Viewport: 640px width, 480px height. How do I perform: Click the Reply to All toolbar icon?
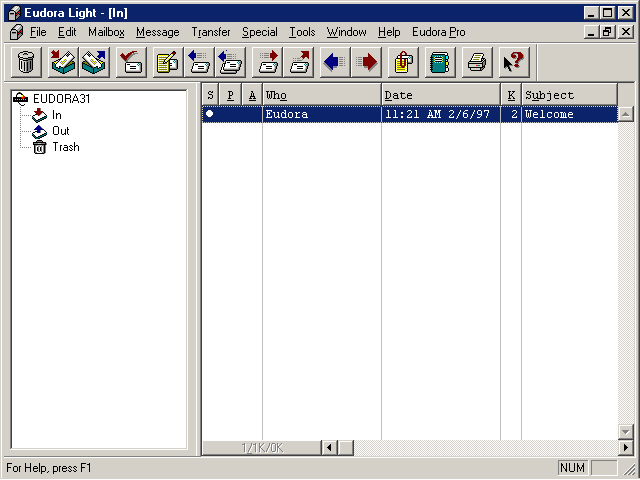click(x=231, y=62)
